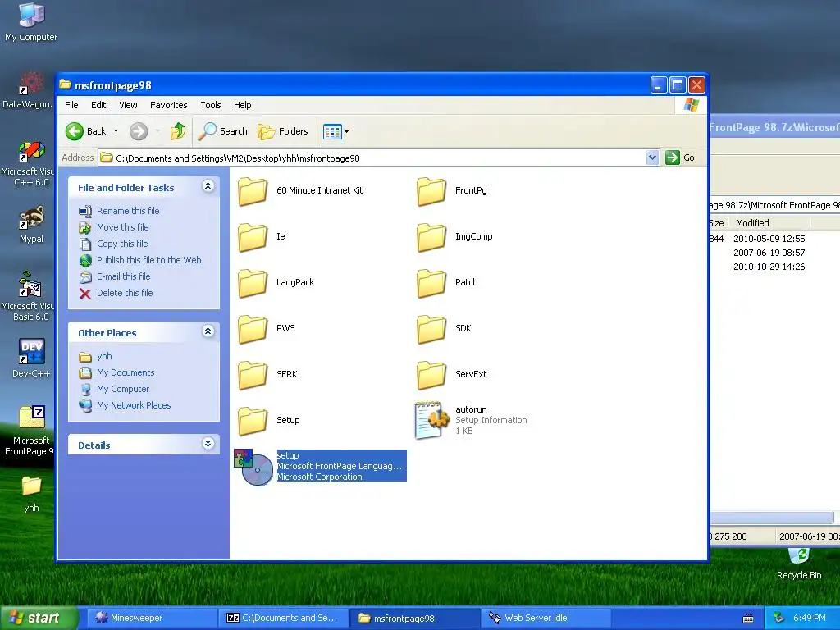The image size is (840, 630).
Task: Select the DataWagon desktop shortcut
Action: click(x=28, y=90)
